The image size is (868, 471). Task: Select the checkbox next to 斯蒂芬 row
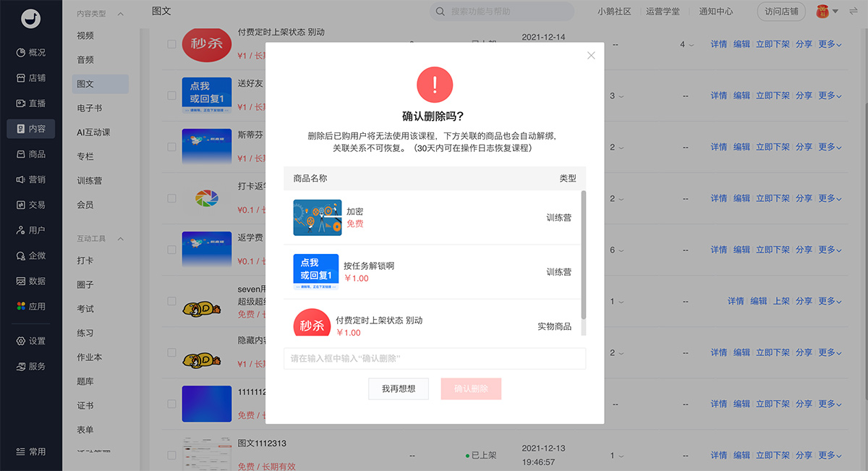(172, 147)
